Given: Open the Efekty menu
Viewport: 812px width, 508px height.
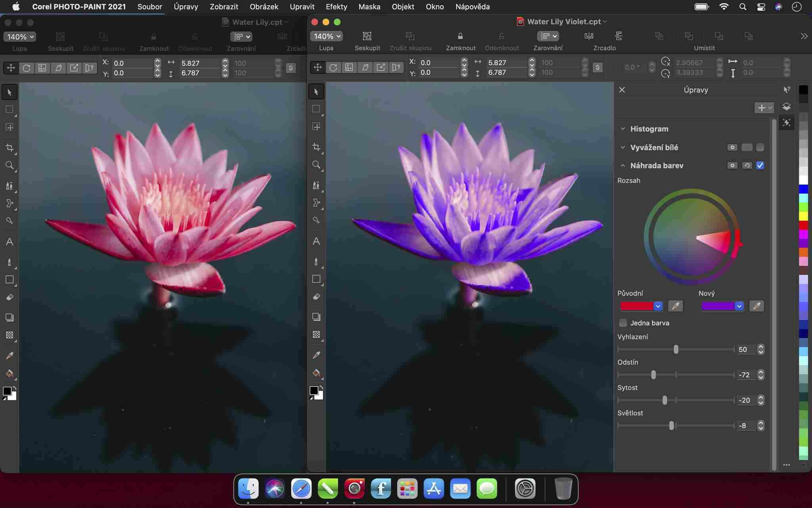Looking at the screenshot, I should click(336, 7).
